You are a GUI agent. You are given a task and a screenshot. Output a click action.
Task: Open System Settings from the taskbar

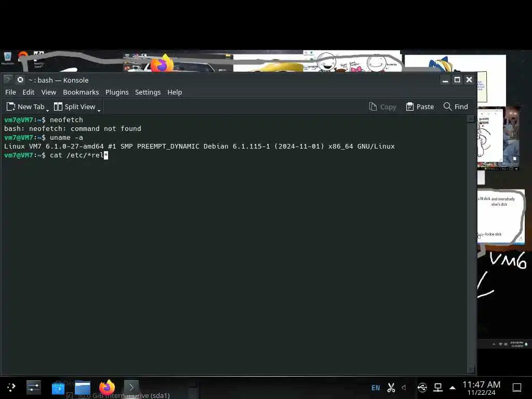point(34,387)
